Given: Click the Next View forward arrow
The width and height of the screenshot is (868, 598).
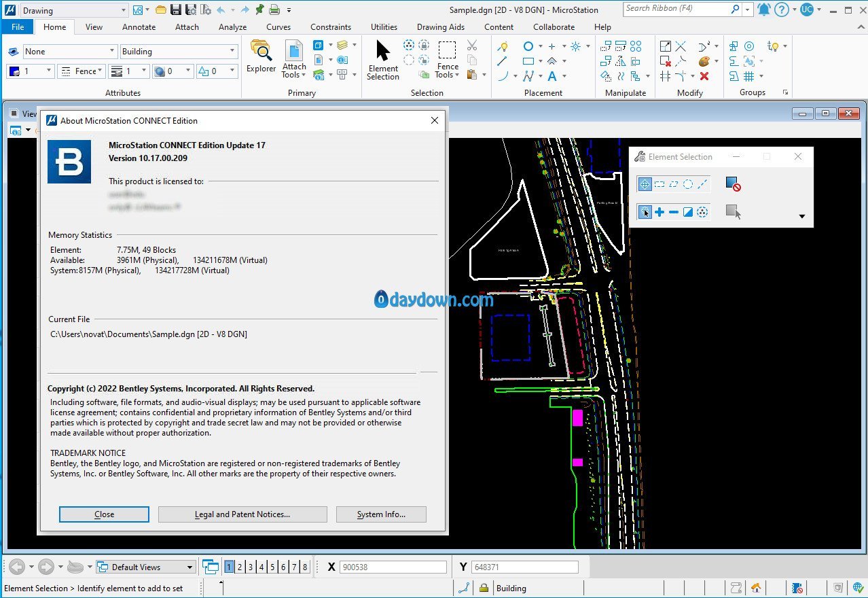Looking at the screenshot, I should click(x=46, y=567).
